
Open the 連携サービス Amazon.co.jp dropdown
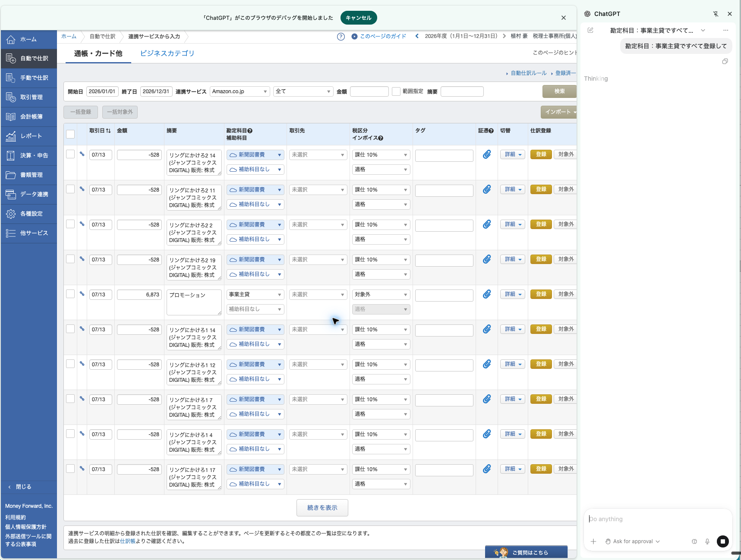[x=240, y=91]
